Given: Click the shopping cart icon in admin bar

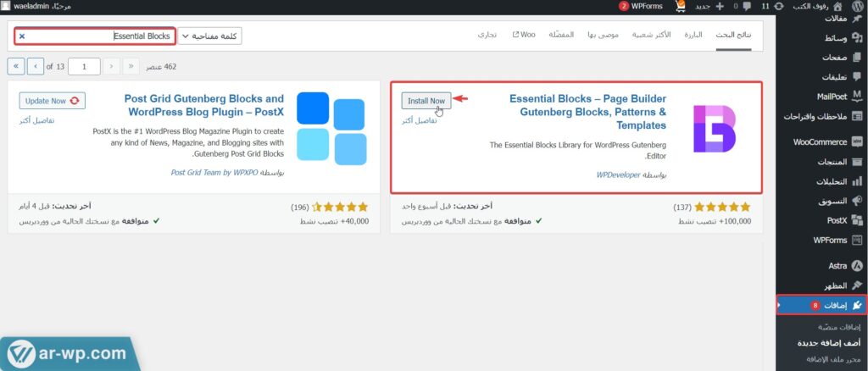Looking at the screenshot, I should (681, 6).
